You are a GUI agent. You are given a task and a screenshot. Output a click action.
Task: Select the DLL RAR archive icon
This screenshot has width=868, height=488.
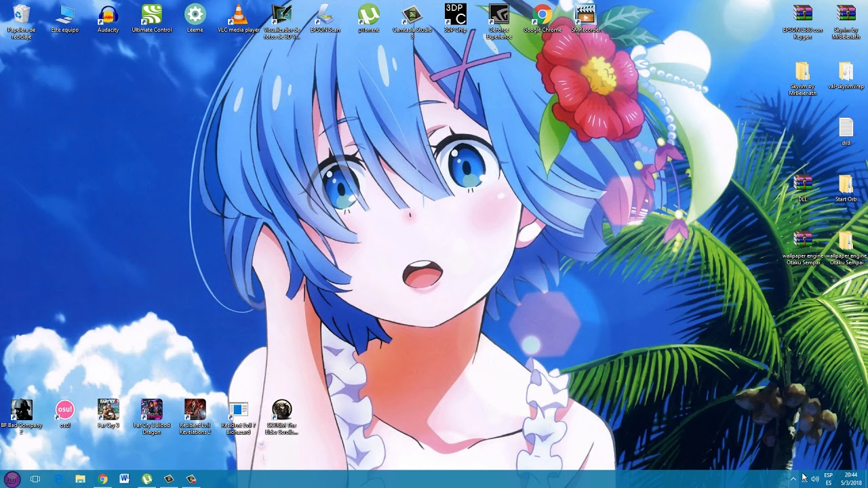tap(803, 188)
